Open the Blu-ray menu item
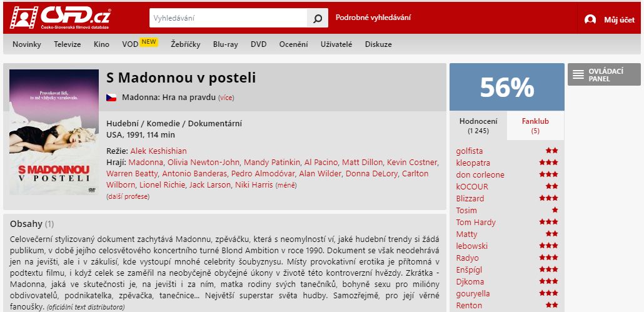 226,44
